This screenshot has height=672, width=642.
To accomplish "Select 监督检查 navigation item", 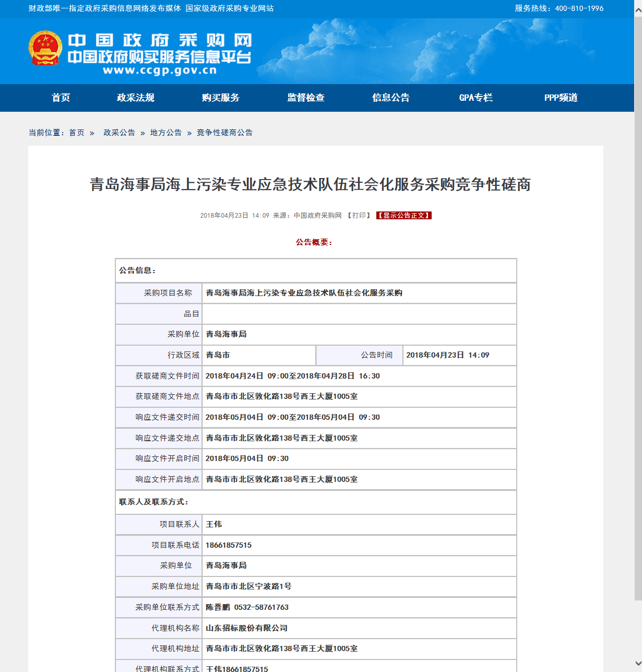I will 306,98.
